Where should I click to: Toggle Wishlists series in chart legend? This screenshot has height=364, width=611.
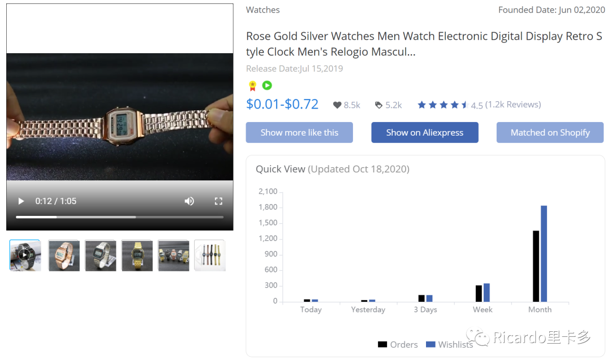coord(449,345)
